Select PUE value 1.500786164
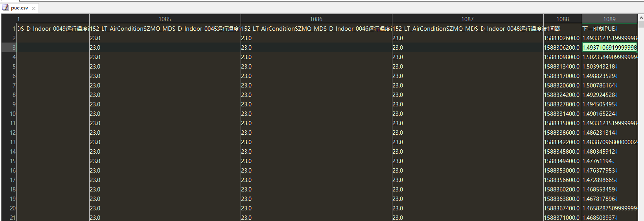Image resolution: width=644 pixels, height=221 pixels. (x=609, y=85)
